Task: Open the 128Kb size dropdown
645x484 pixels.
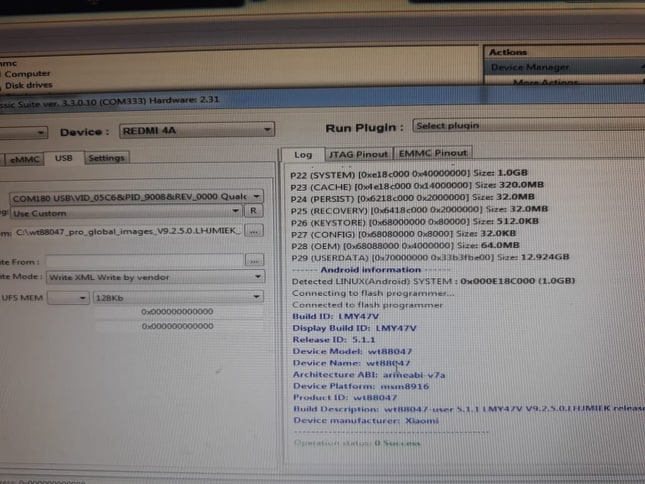Action: (178, 297)
